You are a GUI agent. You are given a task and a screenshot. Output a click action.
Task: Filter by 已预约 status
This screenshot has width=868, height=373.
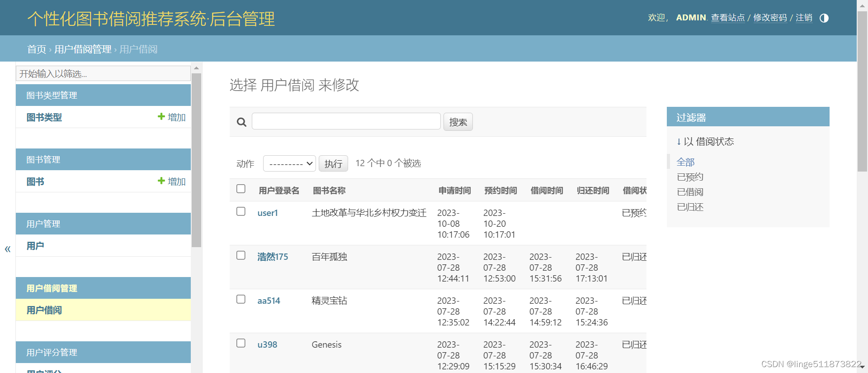tap(690, 177)
